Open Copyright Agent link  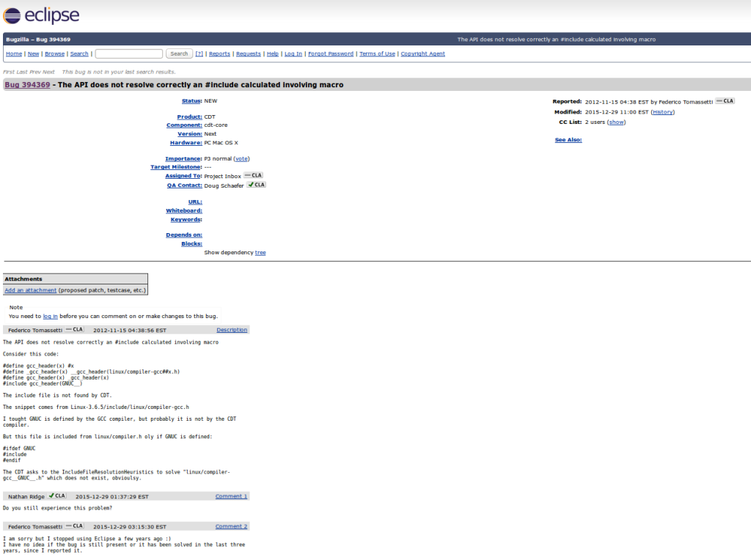pos(422,54)
